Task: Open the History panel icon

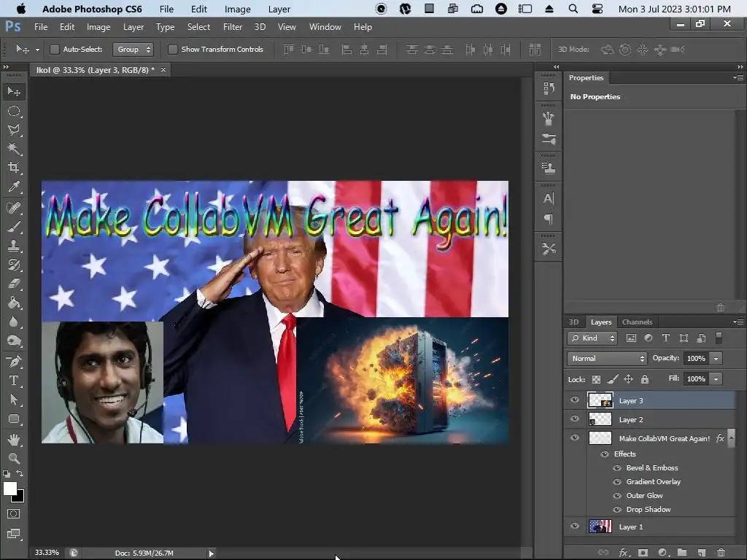Action: tap(549, 88)
